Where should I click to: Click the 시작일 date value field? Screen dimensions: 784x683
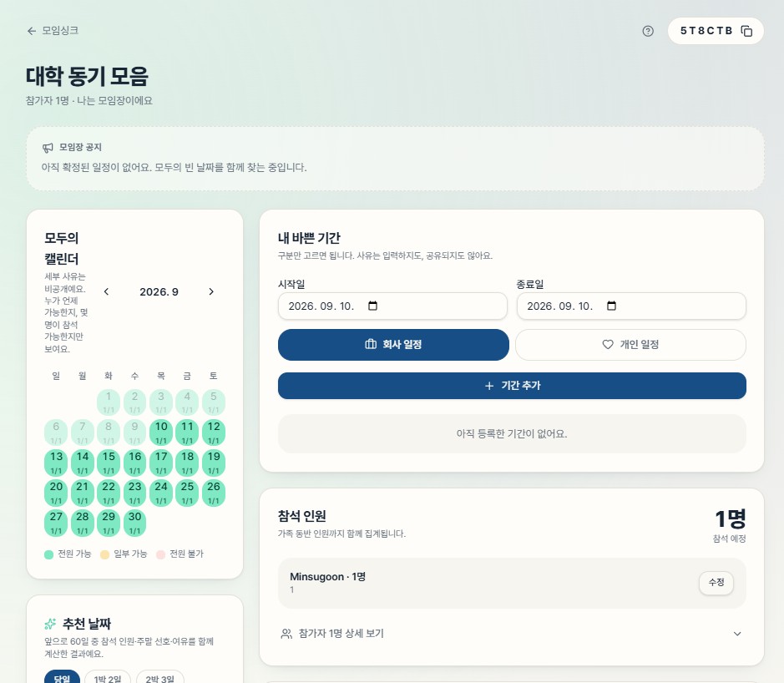pyautogui.click(x=392, y=306)
